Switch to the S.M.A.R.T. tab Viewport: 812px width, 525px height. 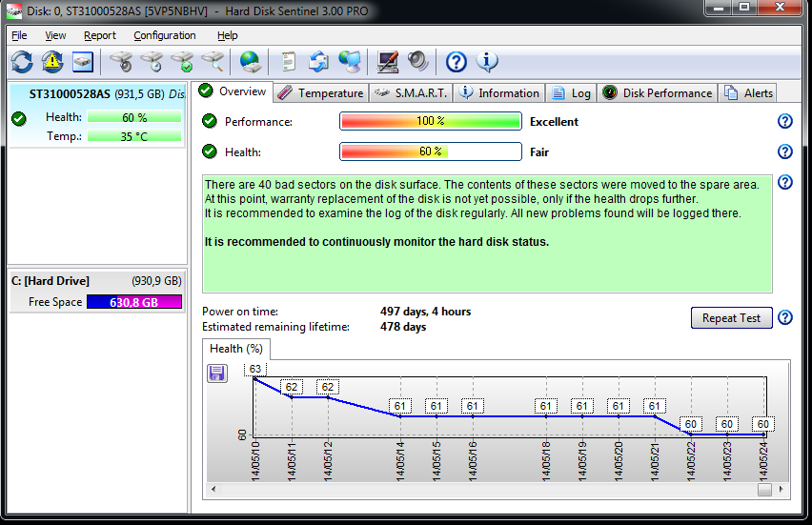pyautogui.click(x=411, y=93)
